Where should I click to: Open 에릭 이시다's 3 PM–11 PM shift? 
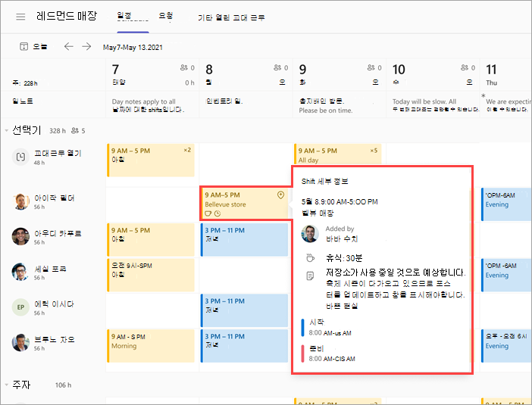point(244,310)
